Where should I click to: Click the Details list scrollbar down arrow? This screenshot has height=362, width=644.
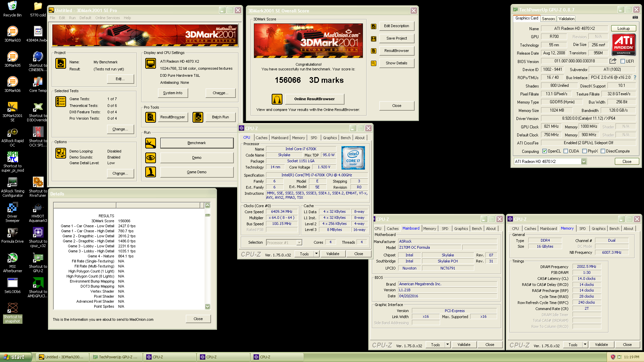point(207,306)
